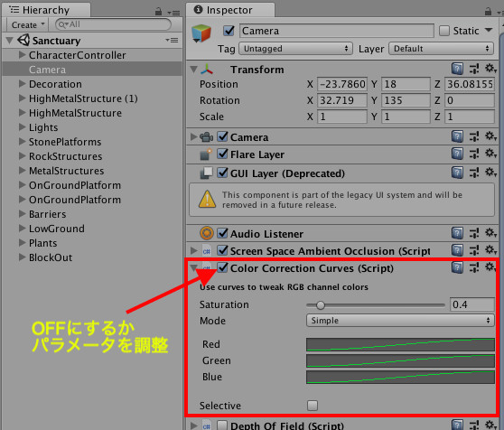
Task: Disable the Audio Listener checkbox
Action: click(x=222, y=233)
